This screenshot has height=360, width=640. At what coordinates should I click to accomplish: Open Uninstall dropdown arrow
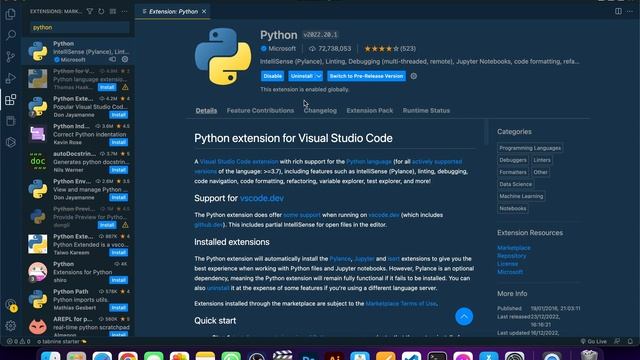pos(318,76)
